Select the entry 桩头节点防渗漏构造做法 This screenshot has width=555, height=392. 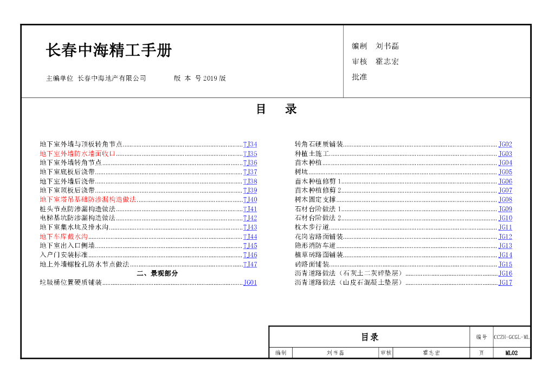78,209
